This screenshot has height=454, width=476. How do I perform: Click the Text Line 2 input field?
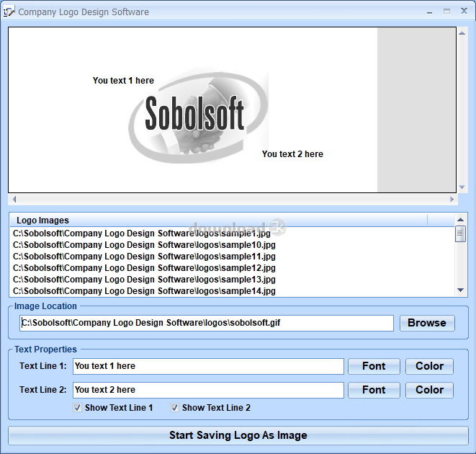tap(208, 390)
